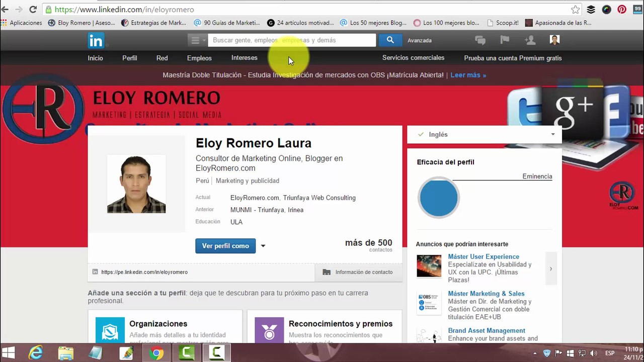644x362 pixels.
Task: Open the Máster Marketing & Sales ad
Action: 486,294
